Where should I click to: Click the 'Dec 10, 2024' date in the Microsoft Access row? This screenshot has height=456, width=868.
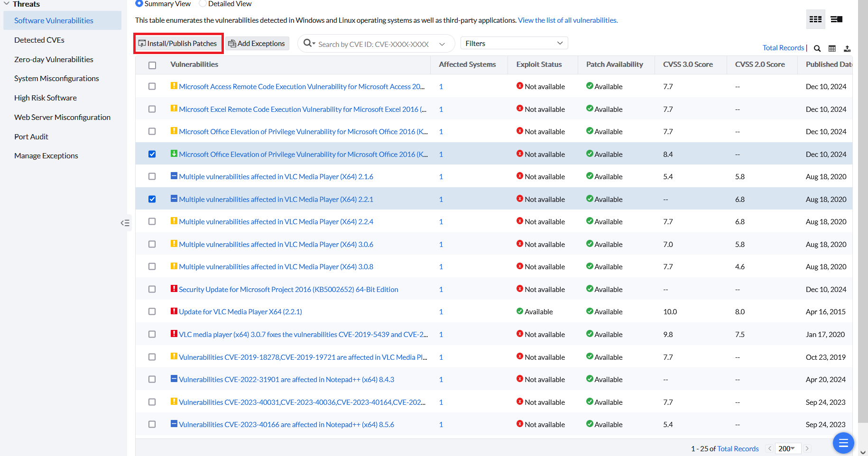[x=826, y=87]
